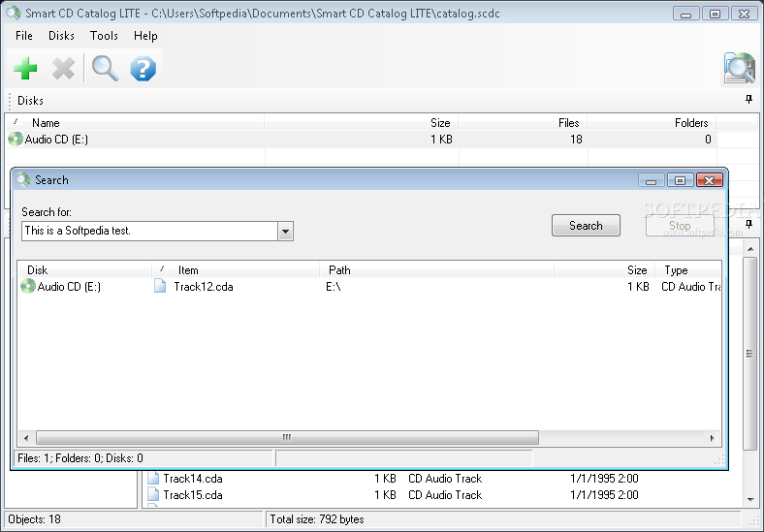Click the main window title bar app icon
The height and width of the screenshot is (532, 764).
14,14
